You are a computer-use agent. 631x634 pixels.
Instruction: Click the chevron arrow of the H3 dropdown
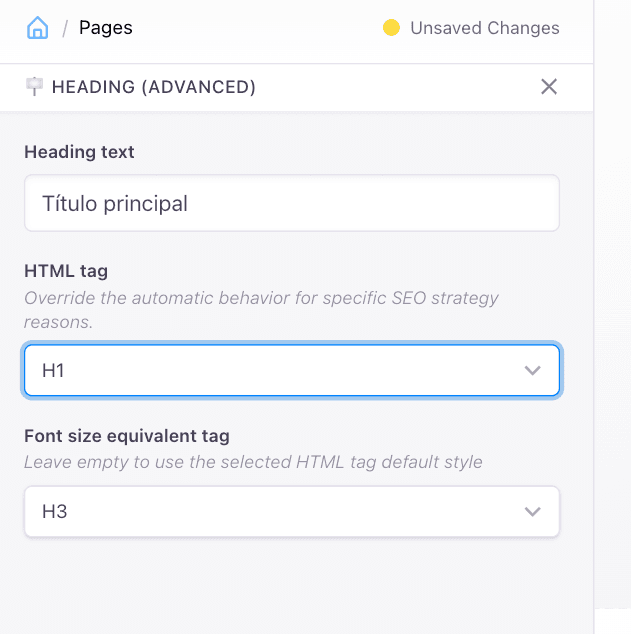pyautogui.click(x=532, y=512)
